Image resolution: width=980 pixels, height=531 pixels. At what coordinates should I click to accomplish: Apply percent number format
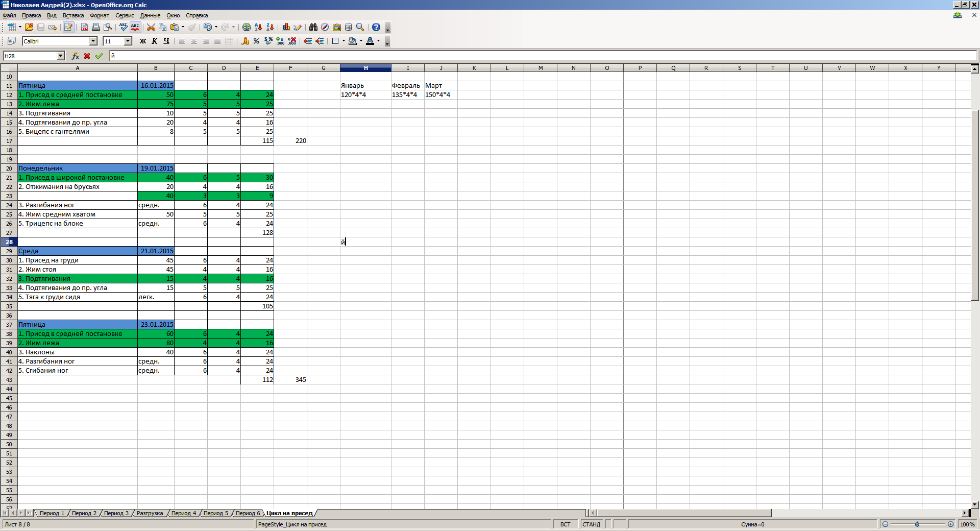[x=256, y=41]
